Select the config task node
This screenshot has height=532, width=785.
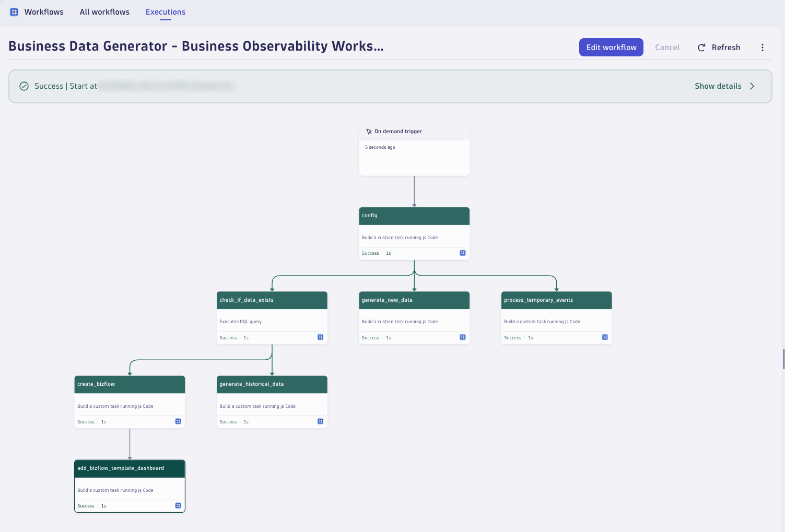click(x=414, y=233)
